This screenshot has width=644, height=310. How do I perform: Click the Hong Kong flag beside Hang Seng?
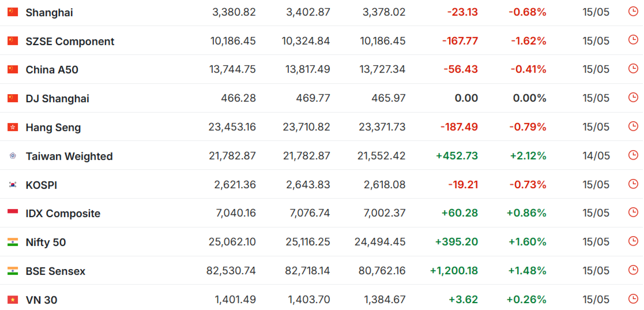pos(13,127)
